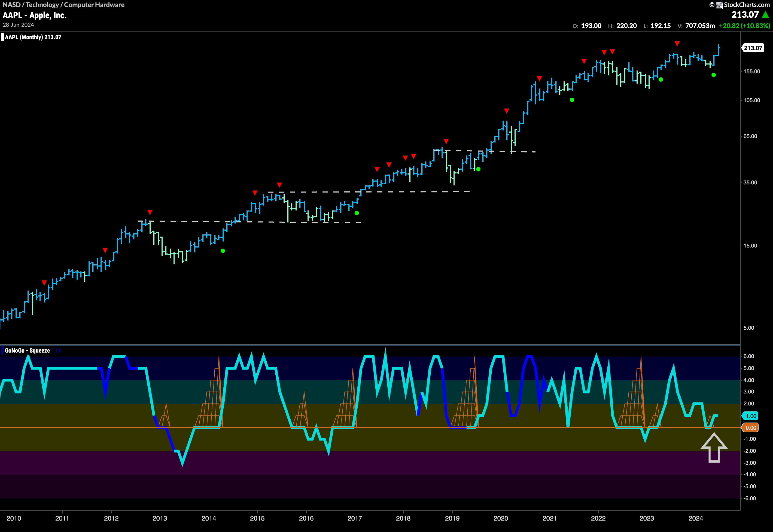Screen dimensions: 773x532
Task: Click the -3.00 oscillator axis label
Action: [x=749, y=463]
